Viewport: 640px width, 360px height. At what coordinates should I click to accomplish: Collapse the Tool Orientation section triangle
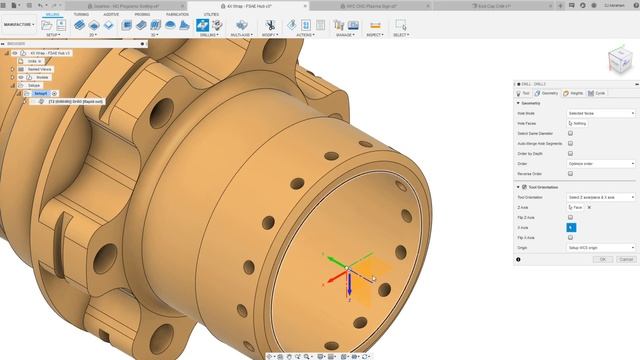tap(518, 187)
